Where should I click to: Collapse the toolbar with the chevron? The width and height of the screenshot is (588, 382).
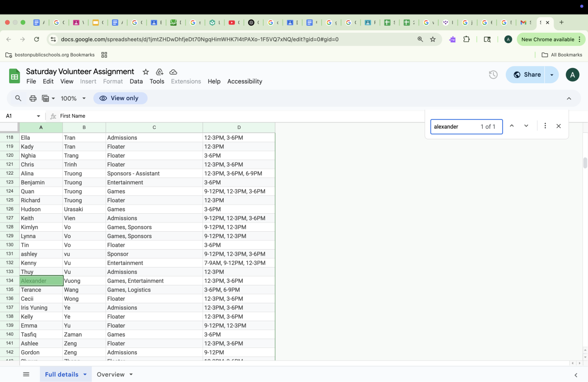coord(569,98)
